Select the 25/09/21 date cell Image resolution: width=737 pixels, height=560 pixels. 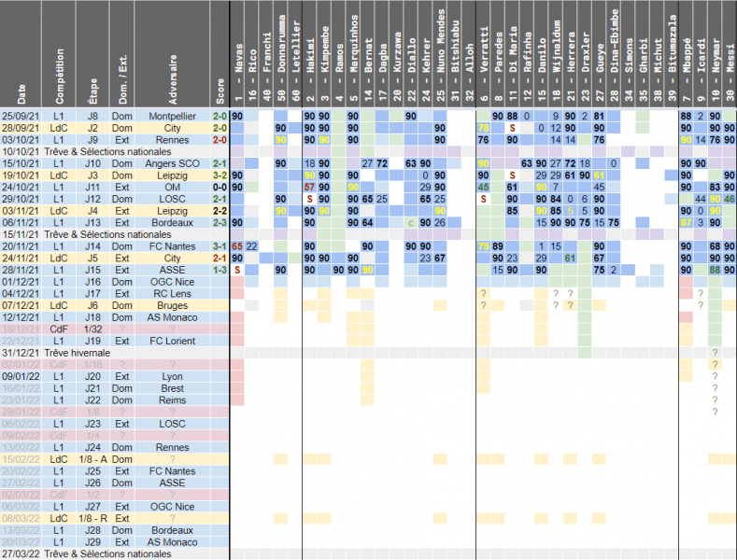point(21,115)
